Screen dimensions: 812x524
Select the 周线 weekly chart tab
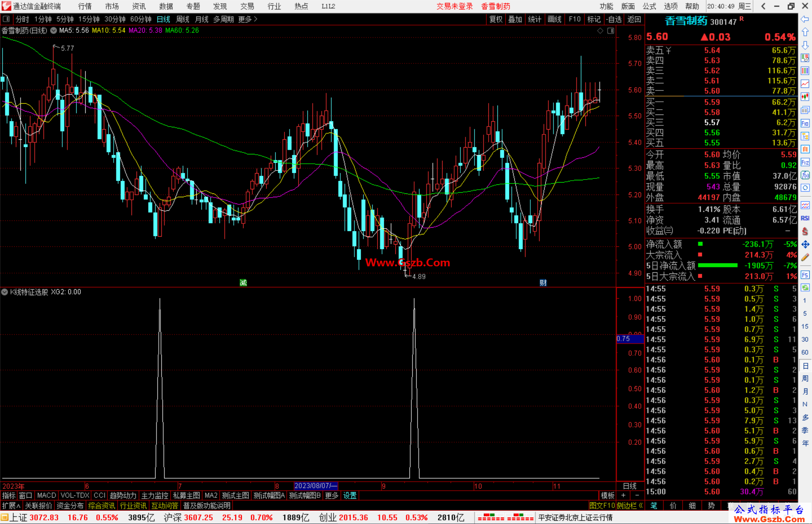pyautogui.click(x=183, y=19)
